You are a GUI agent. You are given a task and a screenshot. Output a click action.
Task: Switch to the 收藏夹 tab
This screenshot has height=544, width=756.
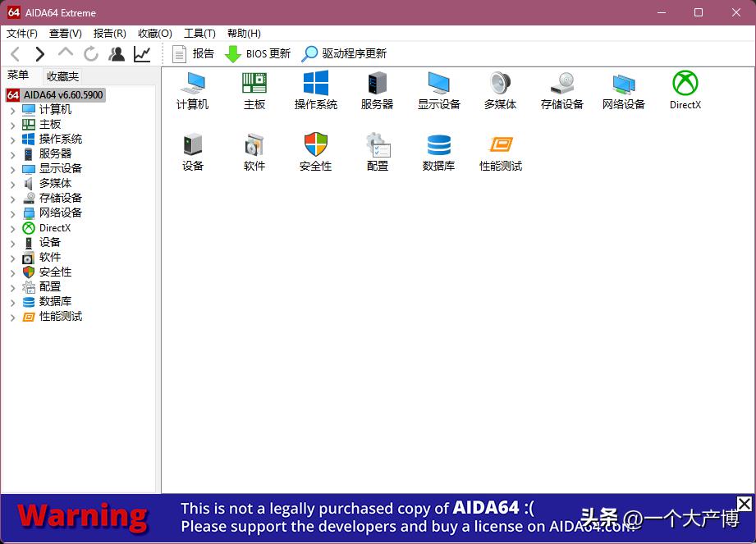click(62, 75)
